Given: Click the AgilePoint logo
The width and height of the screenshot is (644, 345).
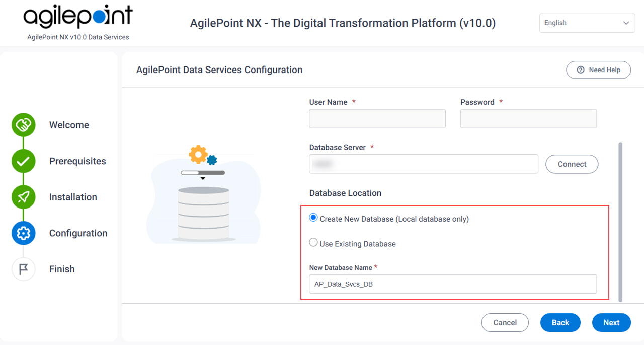Looking at the screenshot, I should click(x=78, y=17).
